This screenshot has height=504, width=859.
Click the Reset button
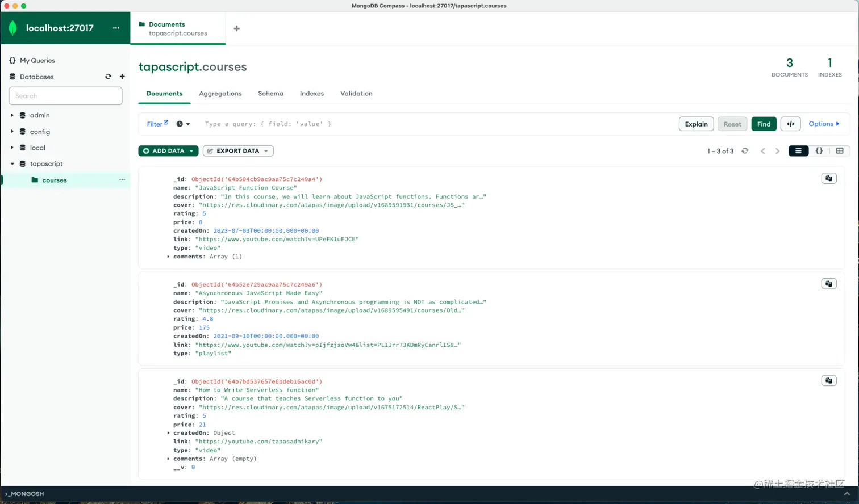point(732,124)
